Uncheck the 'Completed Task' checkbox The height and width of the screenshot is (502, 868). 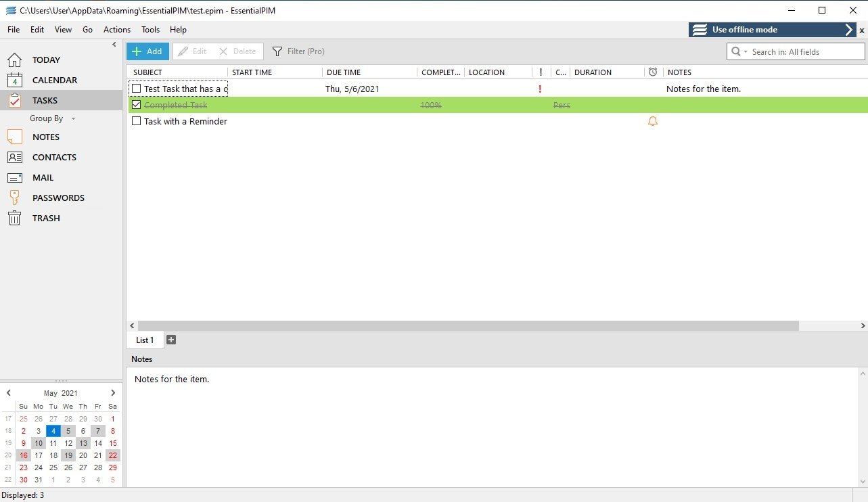click(x=137, y=105)
